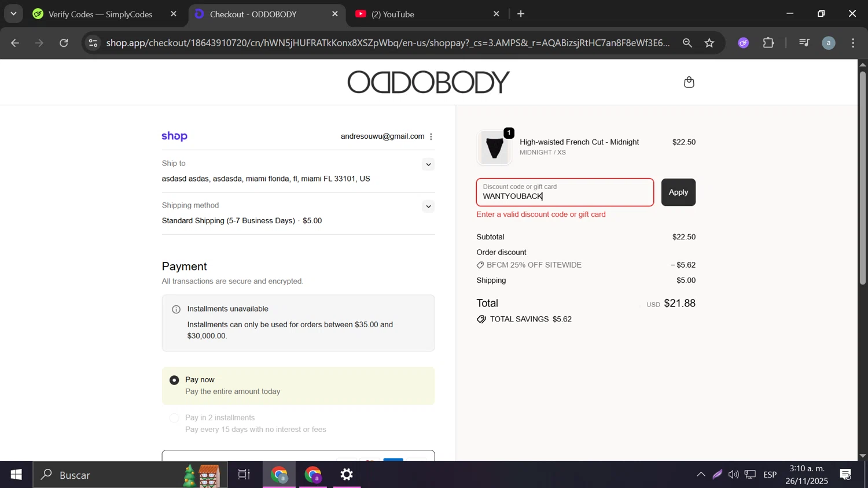Image resolution: width=868 pixels, height=488 pixels.
Task: Click the browser address bar URL
Action: pos(388,43)
